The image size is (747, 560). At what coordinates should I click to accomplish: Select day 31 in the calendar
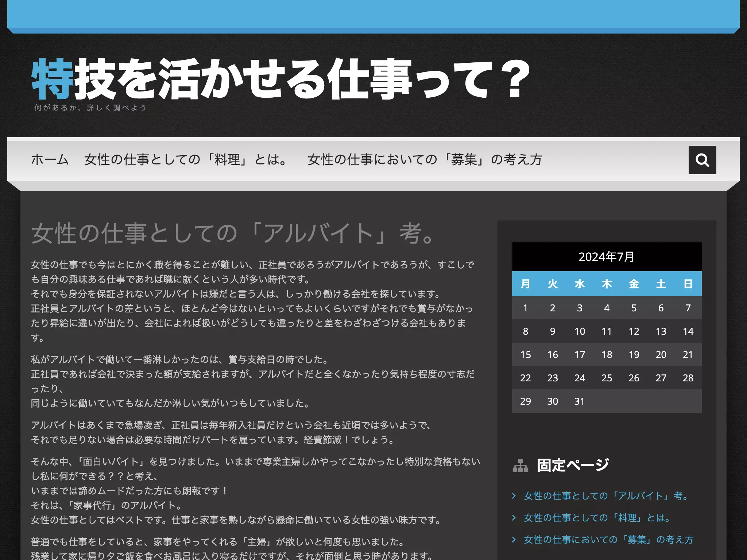tap(580, 401)
